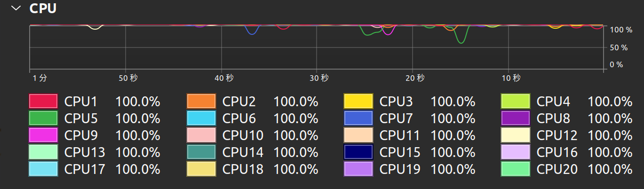The width and height of the screenshot is (644, 189).
Task: Click the CPU6 cyan color swatch
Action: tap(201, 118)
